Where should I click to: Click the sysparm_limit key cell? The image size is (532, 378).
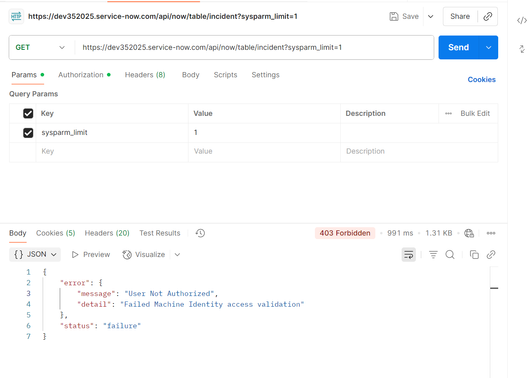[x=112, y=133]
